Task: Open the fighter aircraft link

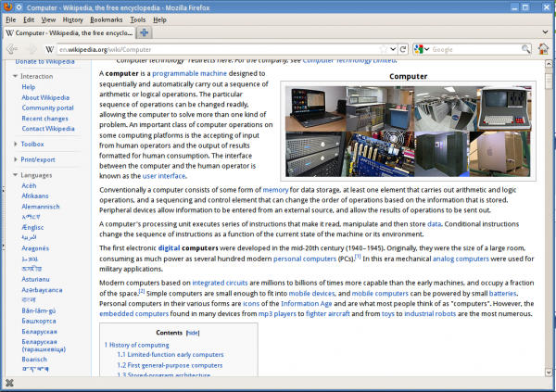Action: point(328,314)
